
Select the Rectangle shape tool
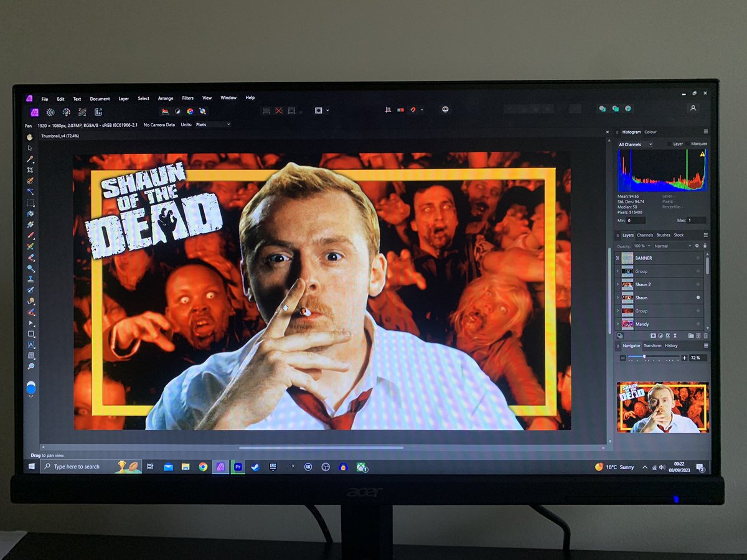30,334
